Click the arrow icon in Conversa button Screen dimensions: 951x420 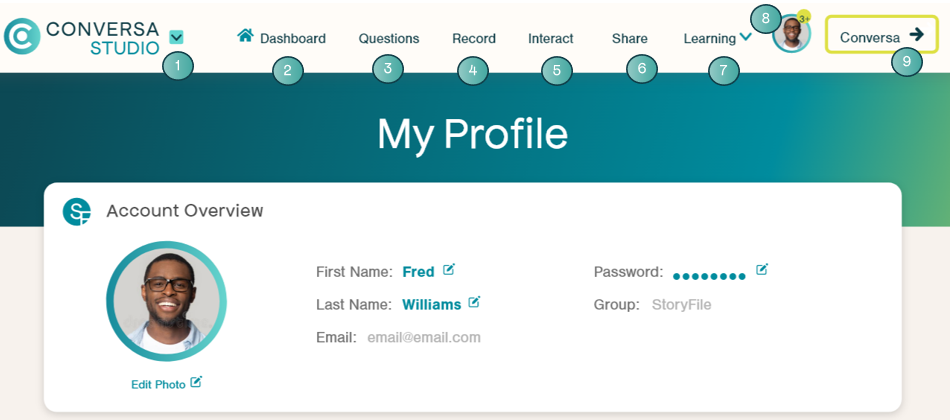click(x=916, y=35)
